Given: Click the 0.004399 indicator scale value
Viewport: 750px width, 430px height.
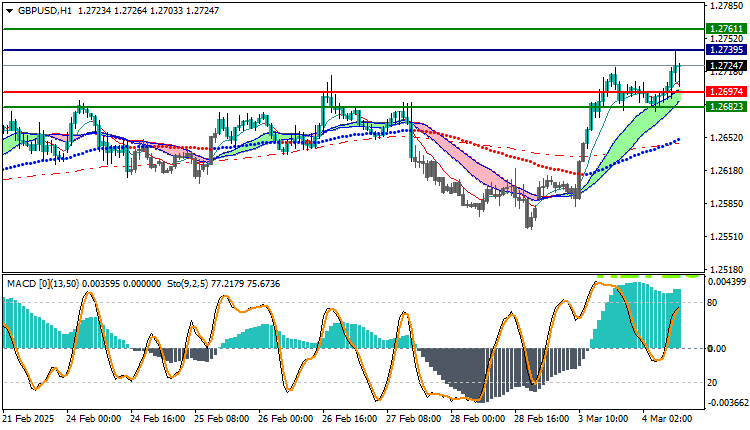Looking at the screenshot, I should (727, 282).
